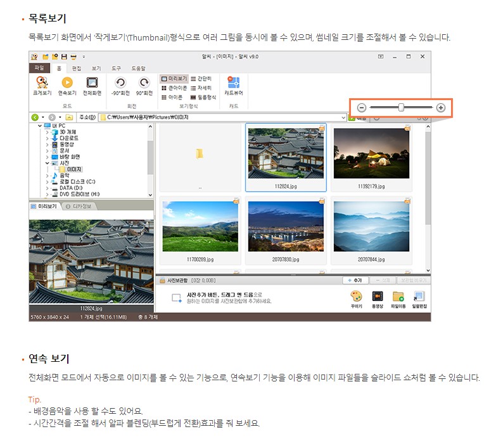Click the 추가 button in photo bin
This screenshot has height=448, width=496.
[x=355, y=281]
